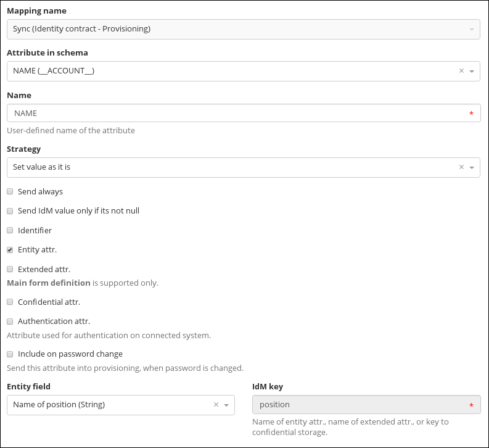Expand the Strategy dropdown arrow
Viewport: 489px width, 448px height.
point(472,167)
